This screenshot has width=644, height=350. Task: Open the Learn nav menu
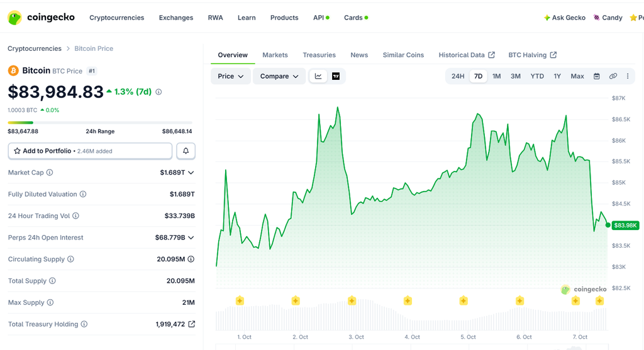click(x=247, y=18)
